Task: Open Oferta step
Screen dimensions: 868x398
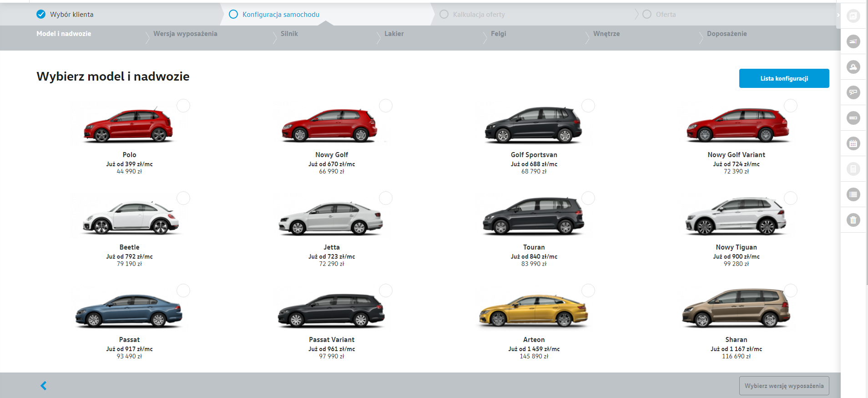Action: [659, 15]
